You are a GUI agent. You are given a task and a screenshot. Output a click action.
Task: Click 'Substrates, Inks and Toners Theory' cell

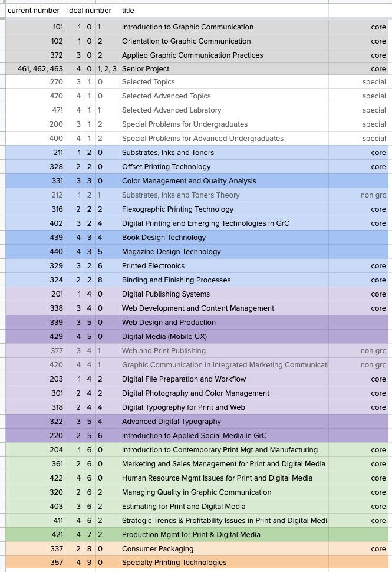tap(224, 195)
